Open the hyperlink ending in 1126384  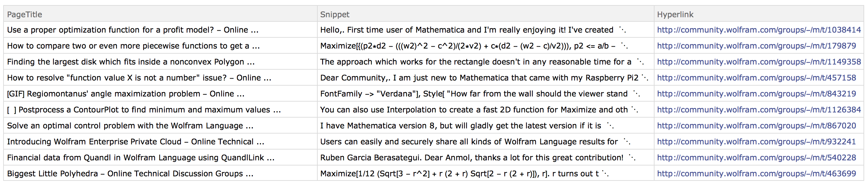click(759, 110)
